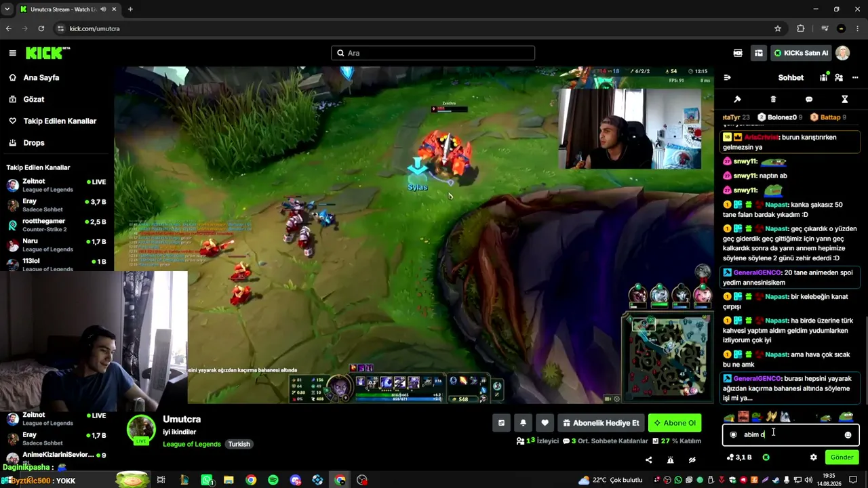This screenshot has width=868, height=488.
Task: Toggle the notification bell for Umutcra
Action: (523, 423)
